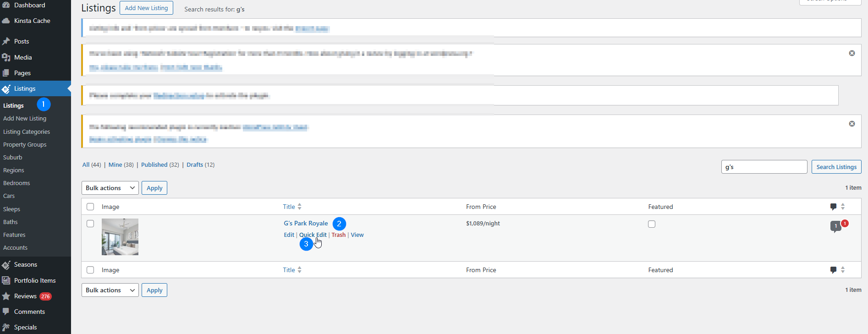Click the search listings text field
This screenshot has width=868, height=334.
click(764, 167)
